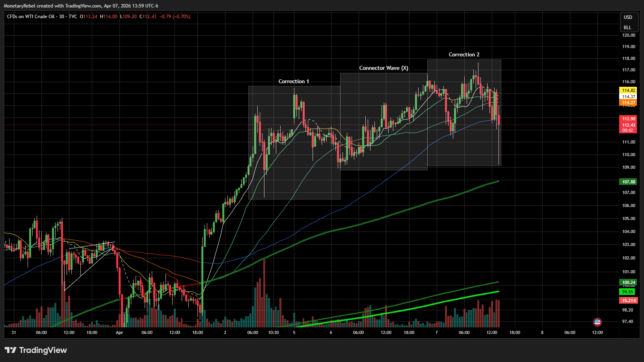Click the dark green 100.24 price label
Image resolution: width=644 pixels, height=362 pixels.
[629, 282]
